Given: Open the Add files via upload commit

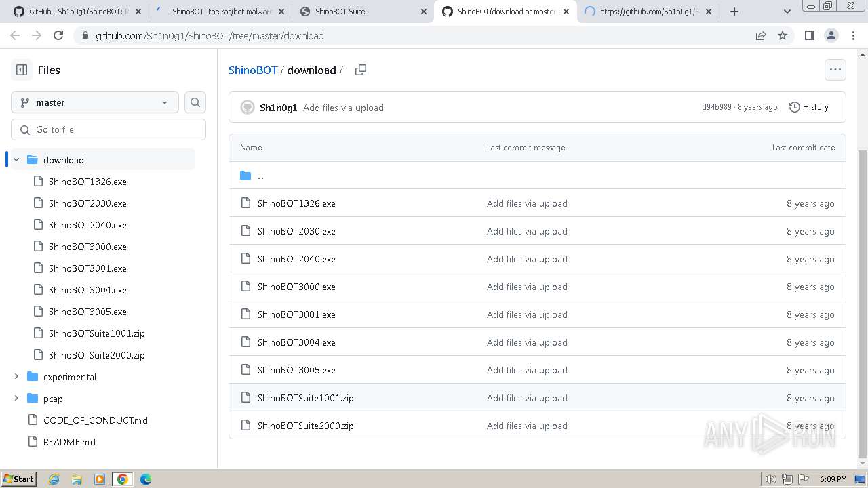Looking at the screenshot, I should coord(343,108).
